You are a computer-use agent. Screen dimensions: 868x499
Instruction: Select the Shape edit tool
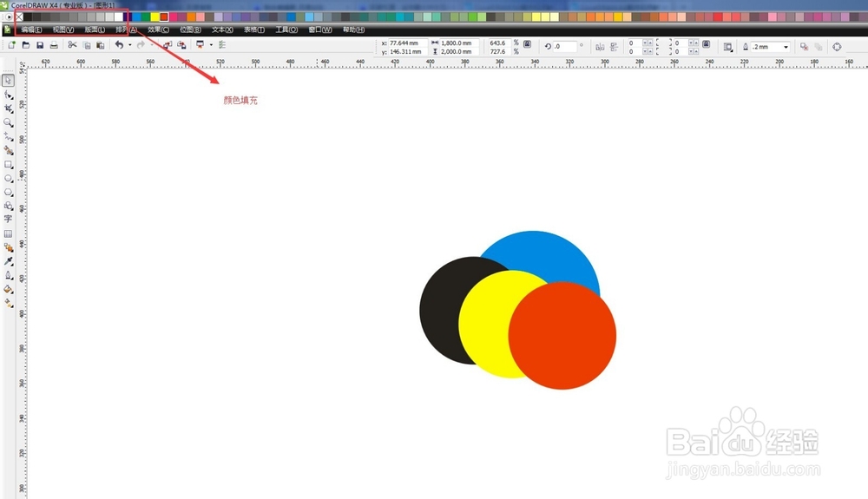coord(8,95)
